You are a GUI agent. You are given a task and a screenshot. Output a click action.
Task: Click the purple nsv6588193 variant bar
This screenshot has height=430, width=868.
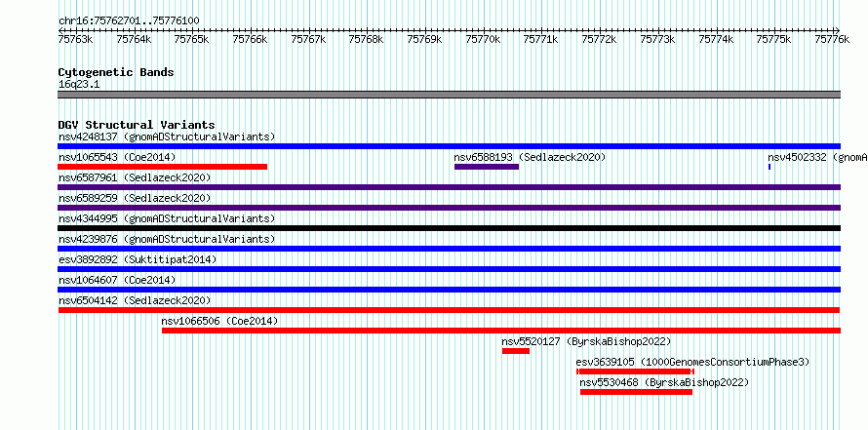click(487, 167)
